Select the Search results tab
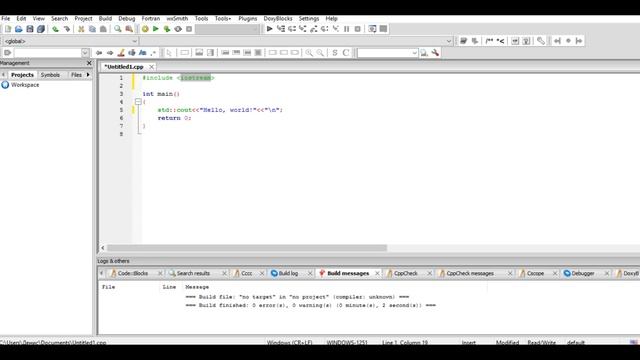The height and width of the screenshot is (360, 640). tap(193, 273)
